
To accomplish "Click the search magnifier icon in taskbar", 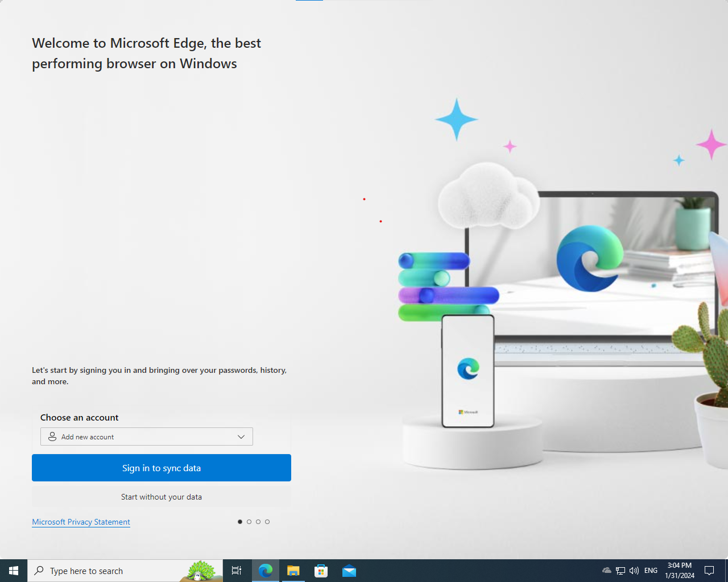I will coord(39,571).
